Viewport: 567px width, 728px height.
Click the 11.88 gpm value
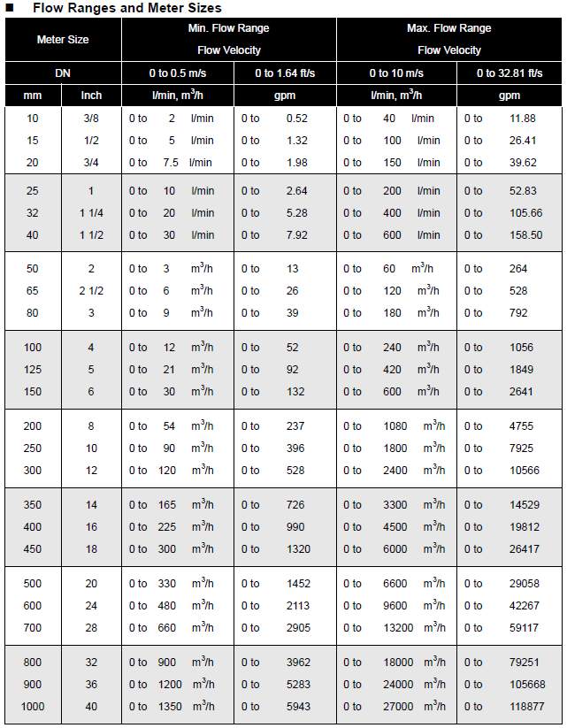click(x=523, y=119)
